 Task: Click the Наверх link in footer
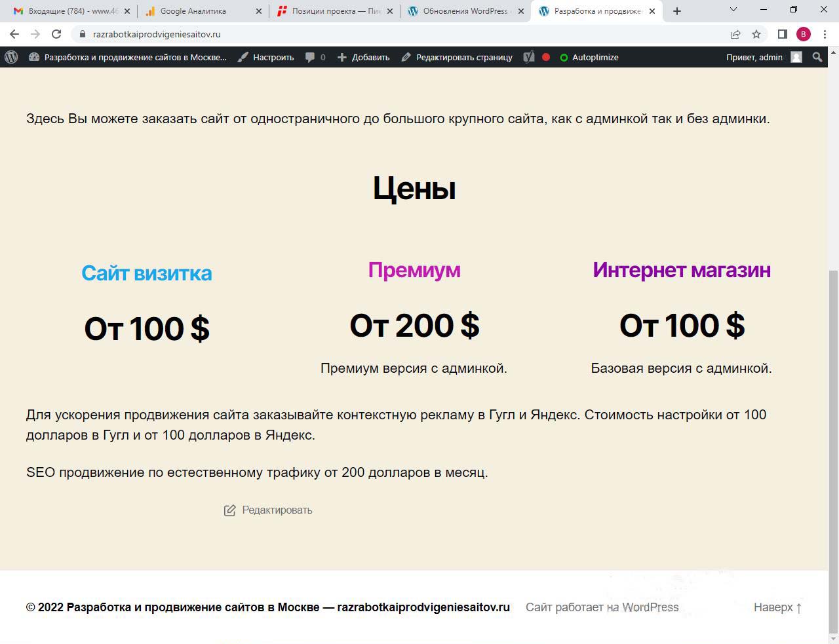tap(777, 607)
